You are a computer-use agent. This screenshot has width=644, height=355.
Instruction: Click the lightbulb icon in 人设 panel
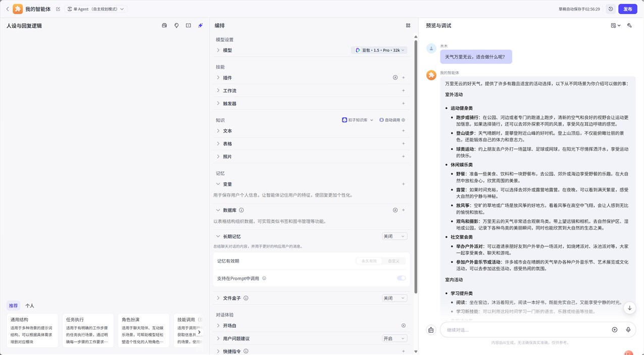point(176,25)
